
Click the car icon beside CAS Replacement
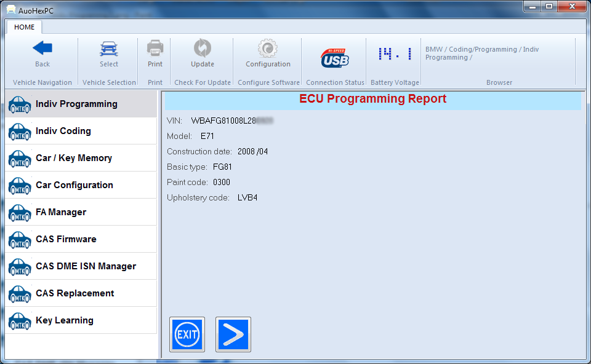click(x=20, y=294)
